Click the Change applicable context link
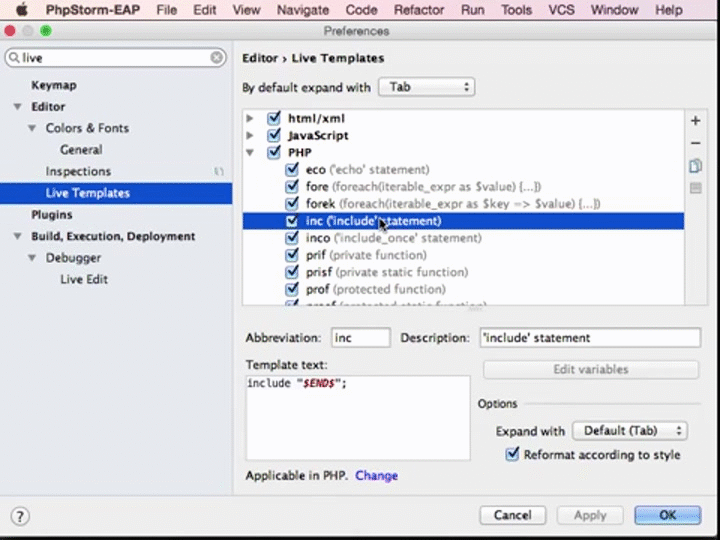Image resolution: width=720 pixels, height=540 pixels. pos(376,475)
